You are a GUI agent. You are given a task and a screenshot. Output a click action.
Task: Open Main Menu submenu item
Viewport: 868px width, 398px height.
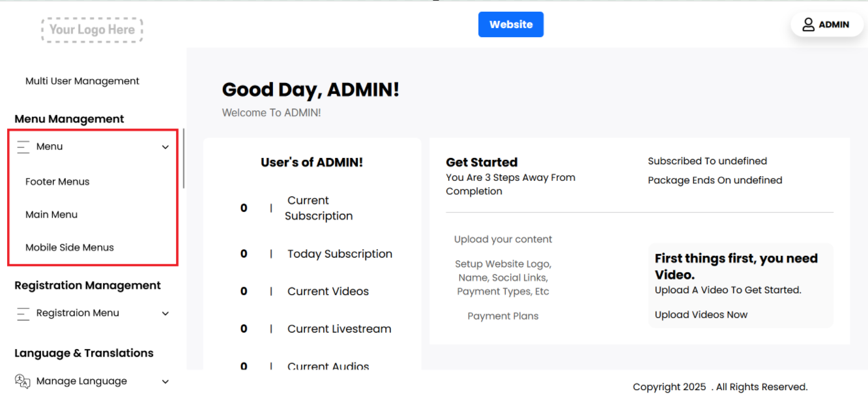(51, 215)
